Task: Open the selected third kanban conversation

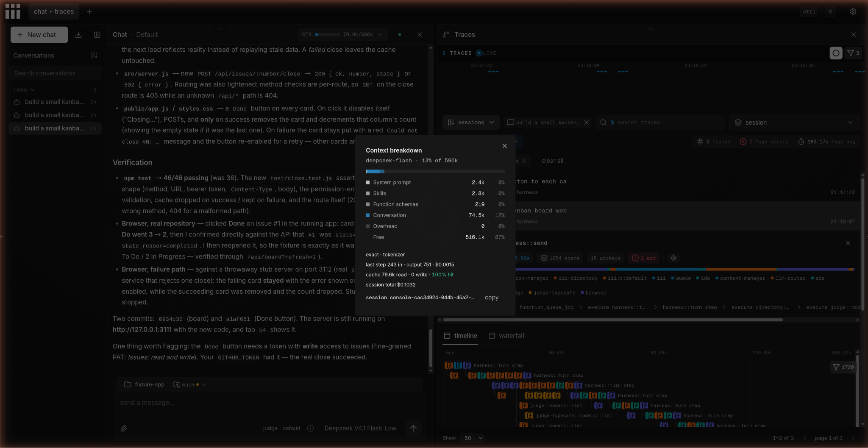Action: 55,128
